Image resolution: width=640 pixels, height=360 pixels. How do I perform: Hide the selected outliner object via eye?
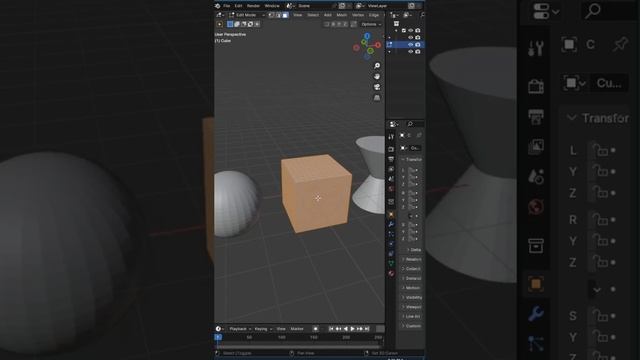pyautogui.click(x=411, y=44)
